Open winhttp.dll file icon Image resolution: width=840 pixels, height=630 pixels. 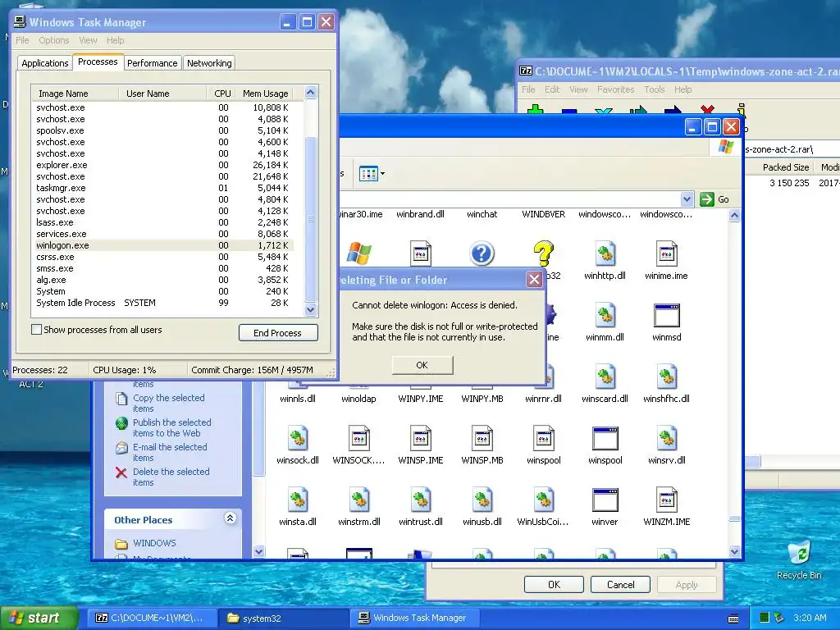tap(605, 253)
